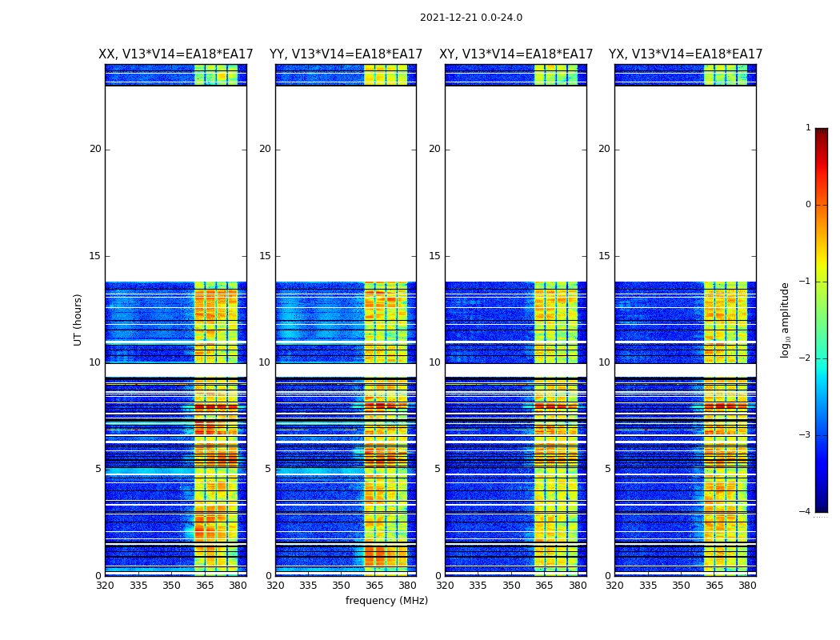Click the 5 hour tick of YY panel

point(268,469)
